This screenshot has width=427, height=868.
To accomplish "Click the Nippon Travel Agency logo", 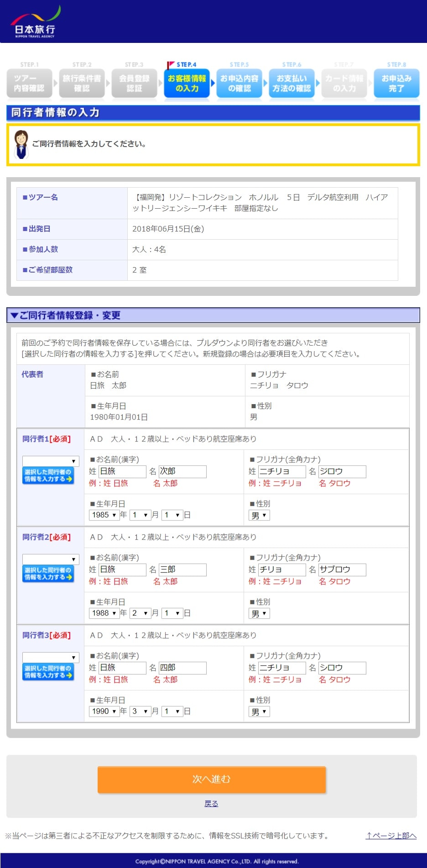I will [35, 22].
